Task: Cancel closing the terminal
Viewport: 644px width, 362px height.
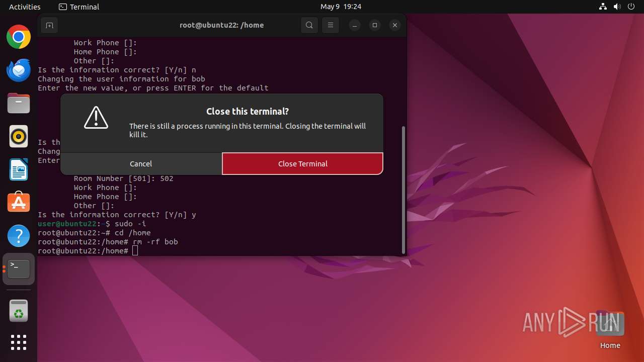Action: click(141, 164)
